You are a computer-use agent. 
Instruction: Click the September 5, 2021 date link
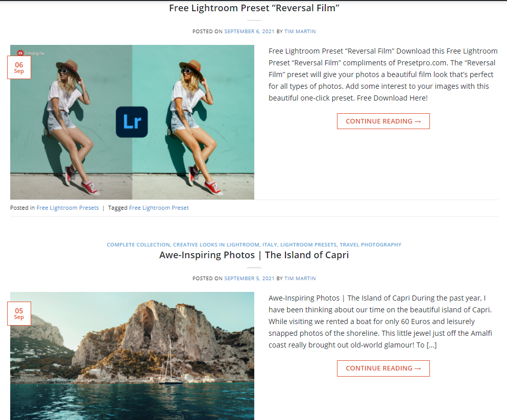[x=249, y=279]
